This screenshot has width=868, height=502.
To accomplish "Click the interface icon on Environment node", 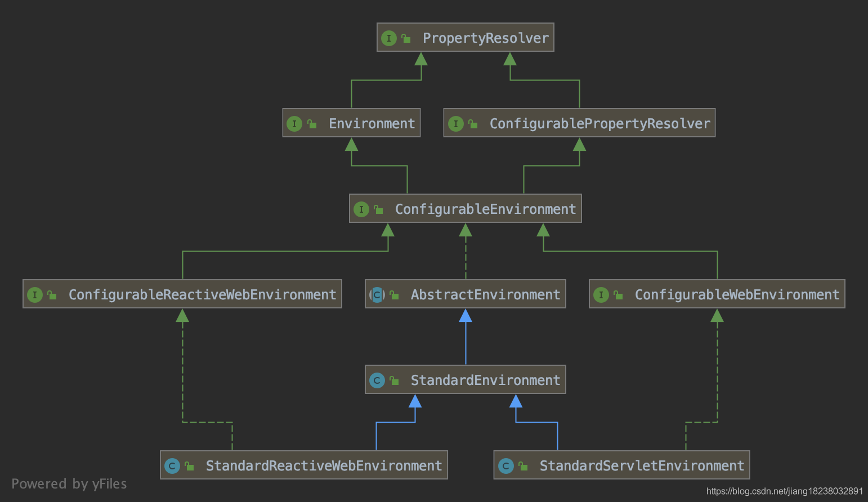I will (x=294, y=124).
